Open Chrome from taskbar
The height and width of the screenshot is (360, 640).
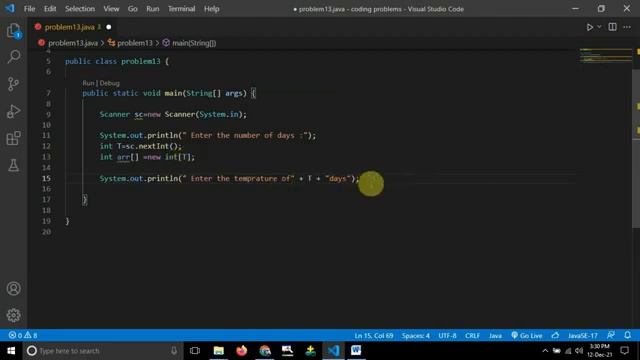point(265,351)
